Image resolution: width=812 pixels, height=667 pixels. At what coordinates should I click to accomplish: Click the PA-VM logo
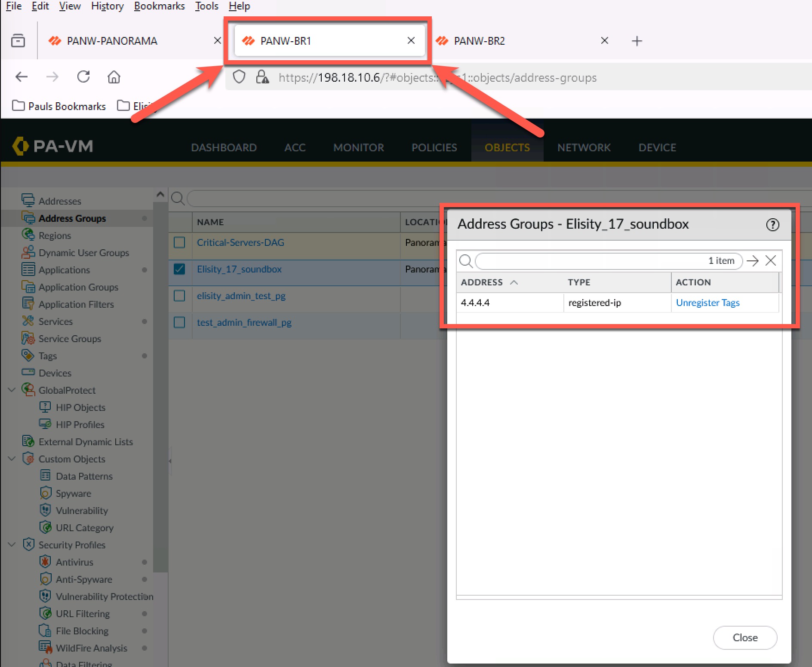pyautogui.click(x=52, y=146)
